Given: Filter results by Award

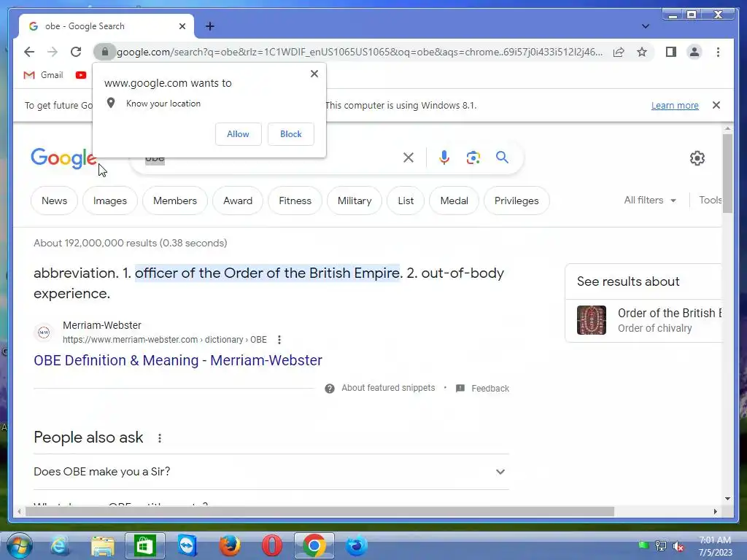Looking at the screenshot, I should coord(238,201).
